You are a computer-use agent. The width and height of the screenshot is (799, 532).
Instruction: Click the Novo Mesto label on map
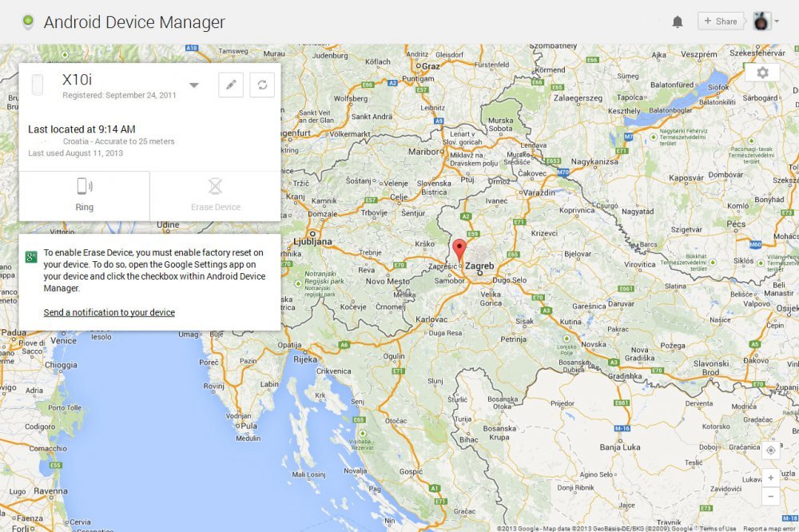pos(388,281)
